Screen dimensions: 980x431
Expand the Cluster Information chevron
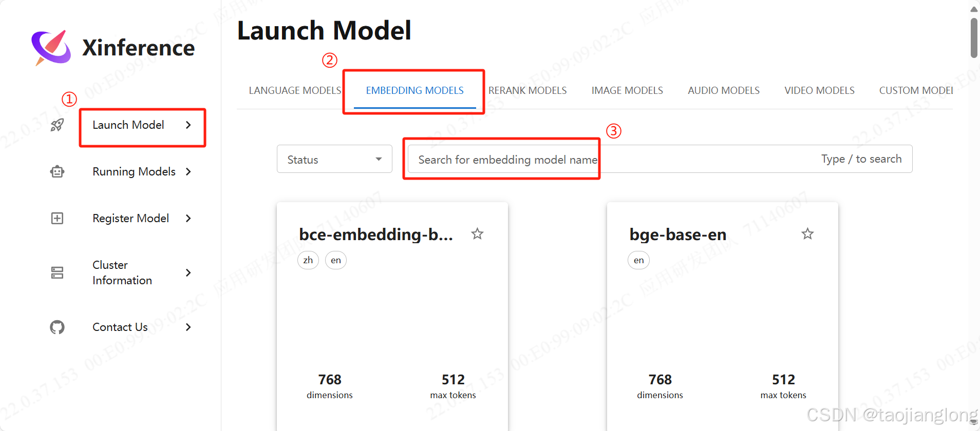189,272
